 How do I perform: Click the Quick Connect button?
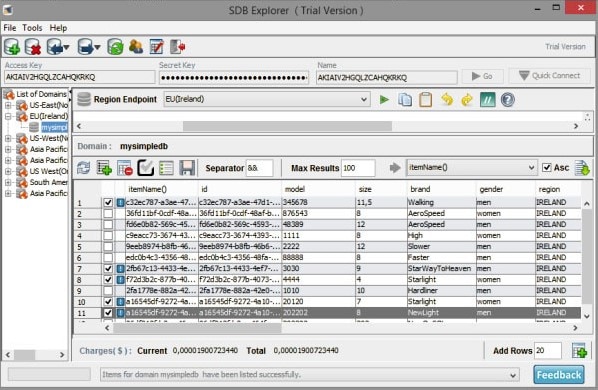550,76
